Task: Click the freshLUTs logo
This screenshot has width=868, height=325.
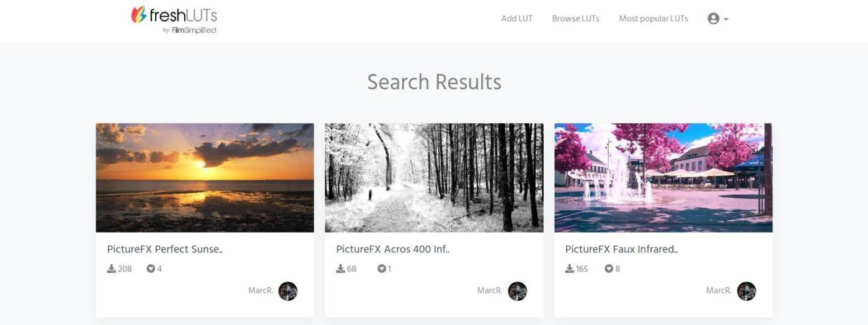Action: pyautogui.click(x=174, y=20)
